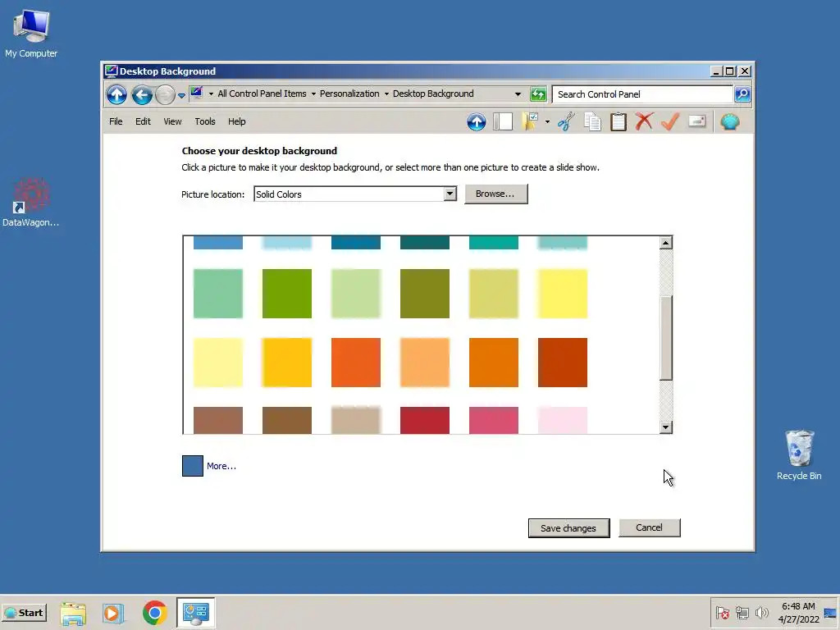Select the mint green color swatch

coord(218,294)
